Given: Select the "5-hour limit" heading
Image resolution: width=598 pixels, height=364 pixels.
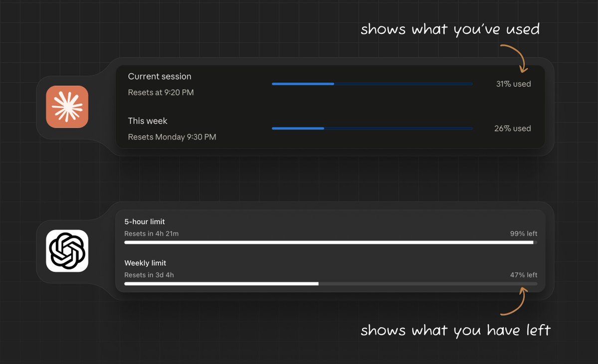Looking at the screenshot, I should click(145, 221).
